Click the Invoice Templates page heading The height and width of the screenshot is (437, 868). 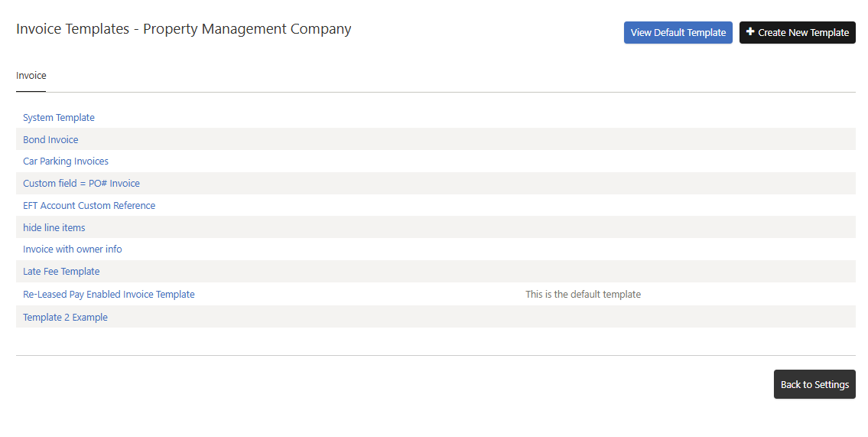coord(73,29)
